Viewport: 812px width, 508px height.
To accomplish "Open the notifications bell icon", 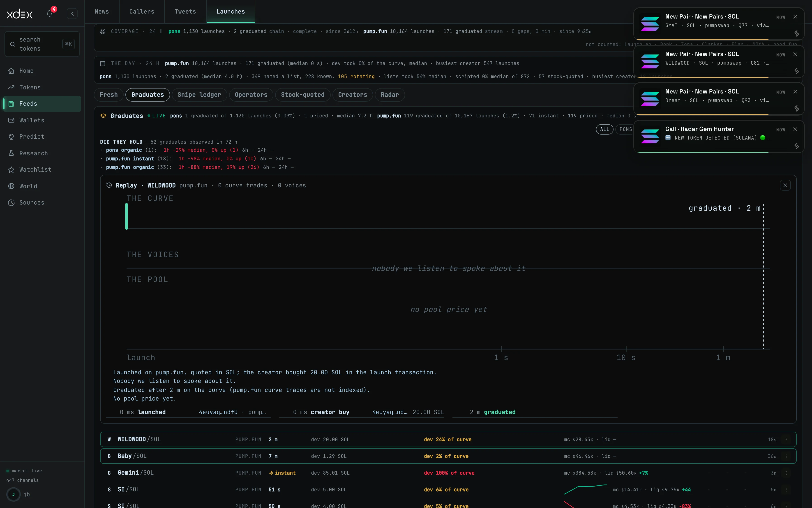I will pos(50,14).
